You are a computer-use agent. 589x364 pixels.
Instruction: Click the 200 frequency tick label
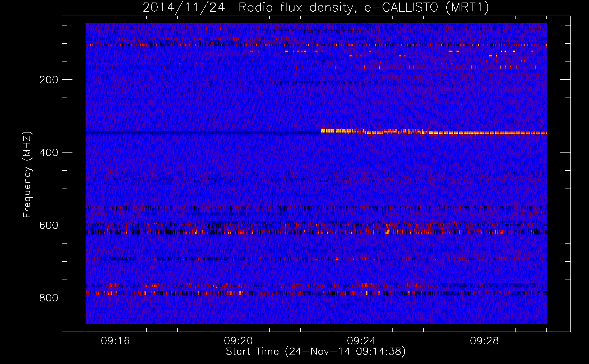(49, 80)
